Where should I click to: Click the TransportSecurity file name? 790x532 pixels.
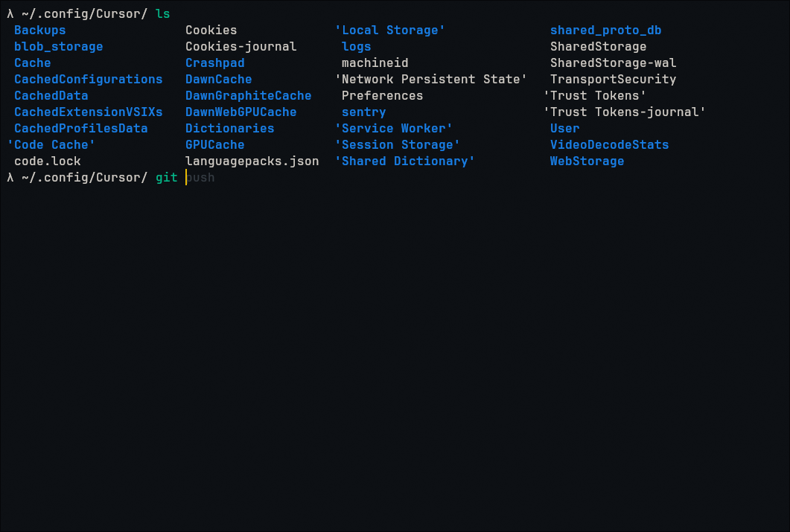(613, 80)
